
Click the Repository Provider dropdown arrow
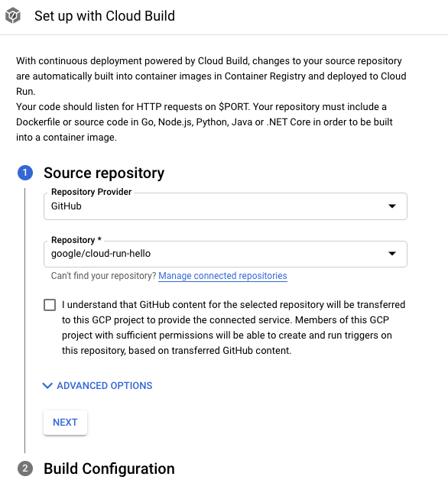(392, 206)
